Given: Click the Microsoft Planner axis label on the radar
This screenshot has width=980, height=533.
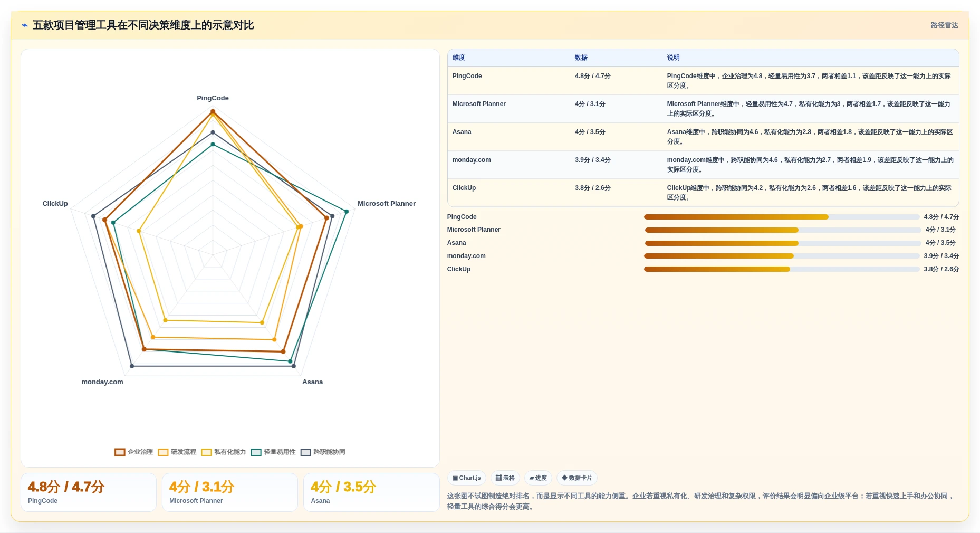Looking at the screenshot, I should (387, 204).
